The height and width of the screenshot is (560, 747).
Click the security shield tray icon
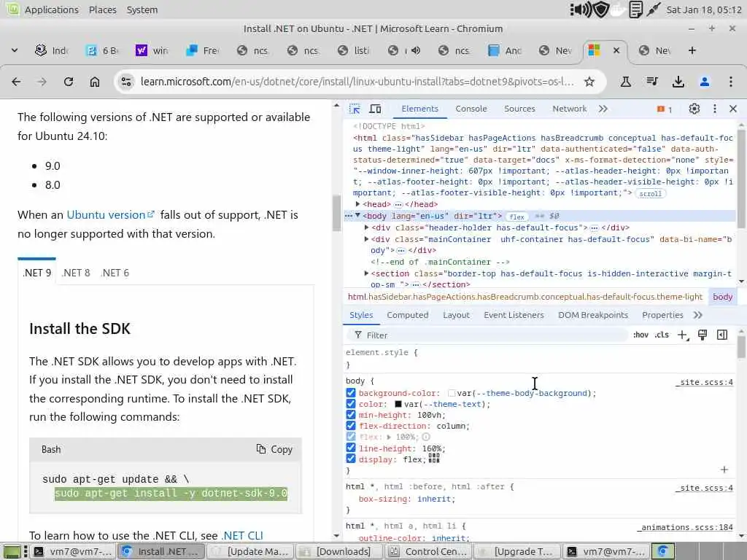(x=601, y=9)
